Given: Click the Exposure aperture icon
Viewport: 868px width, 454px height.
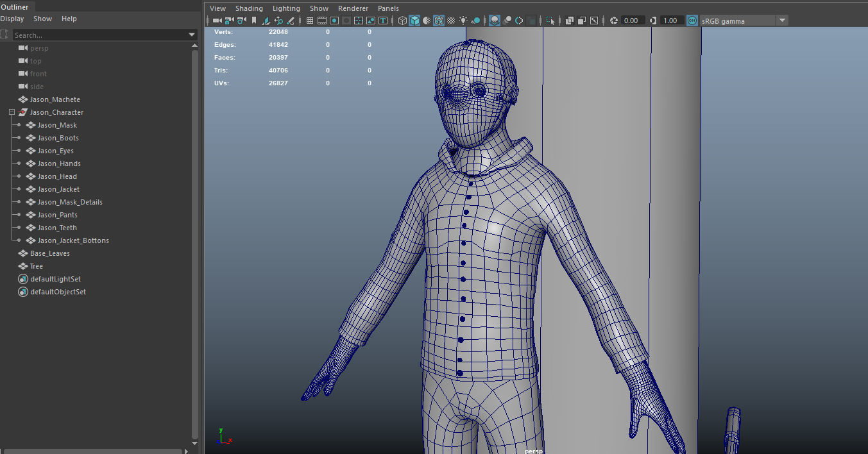Looking at the screenshot, I should tap(613, 21).
